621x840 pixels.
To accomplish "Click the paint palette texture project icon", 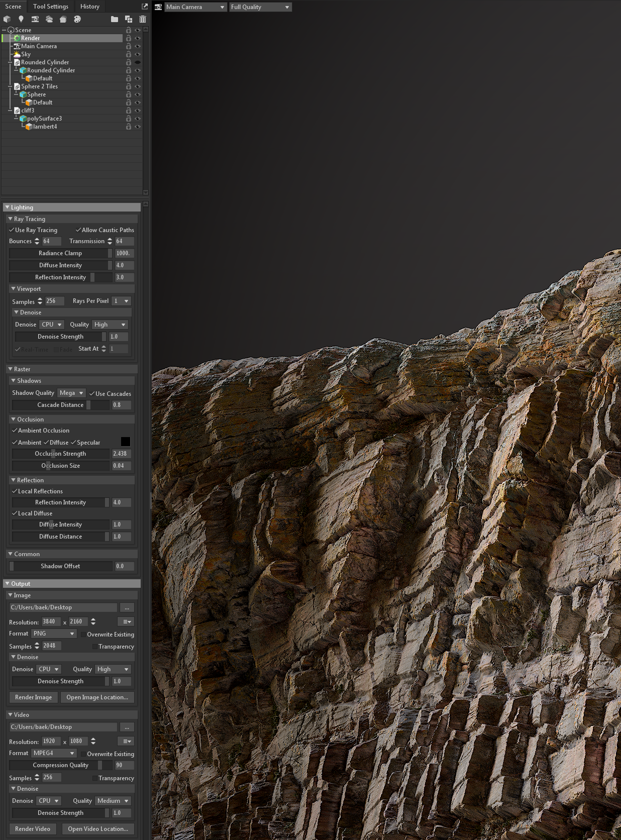I will (77, 19).
